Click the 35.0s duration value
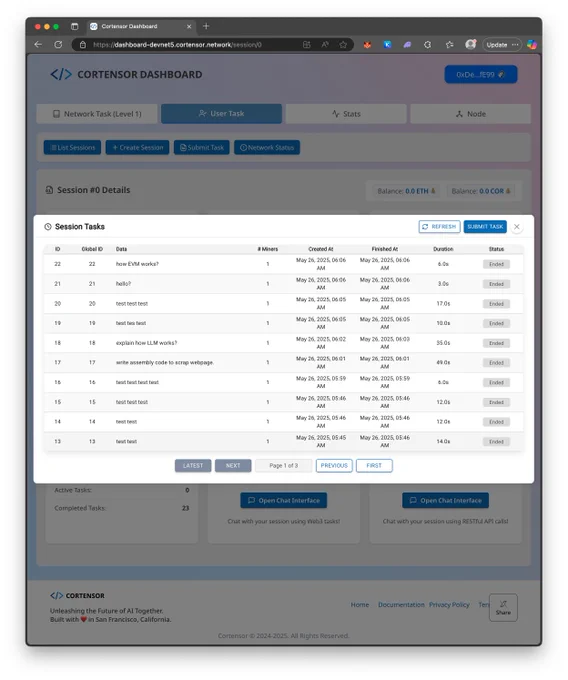This screenshot has width=568, height=680. point(443,343)
